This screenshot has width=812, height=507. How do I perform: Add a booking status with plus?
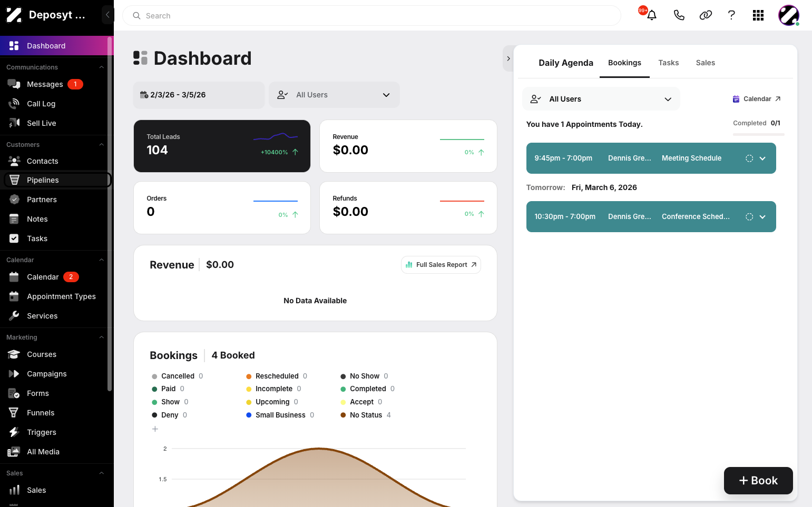(155, 429)
